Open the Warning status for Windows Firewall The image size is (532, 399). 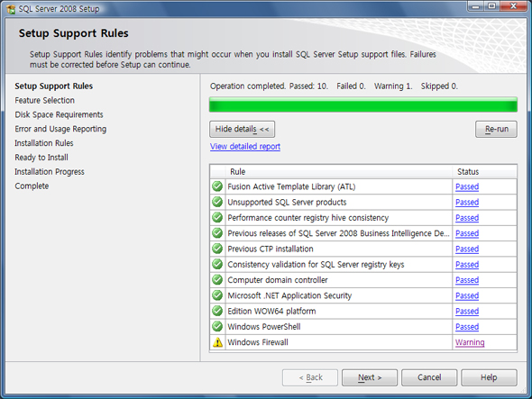click(470, 342)
